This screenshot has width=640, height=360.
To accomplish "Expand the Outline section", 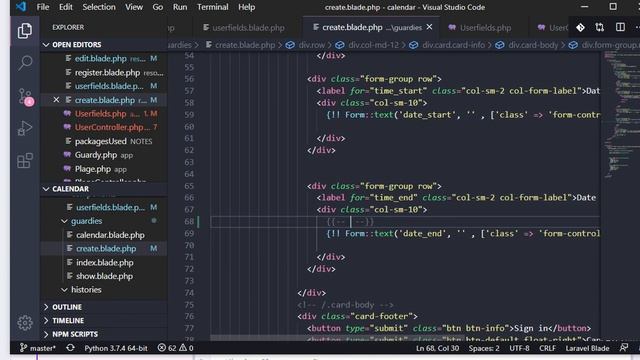I will [x=104, y=307].
